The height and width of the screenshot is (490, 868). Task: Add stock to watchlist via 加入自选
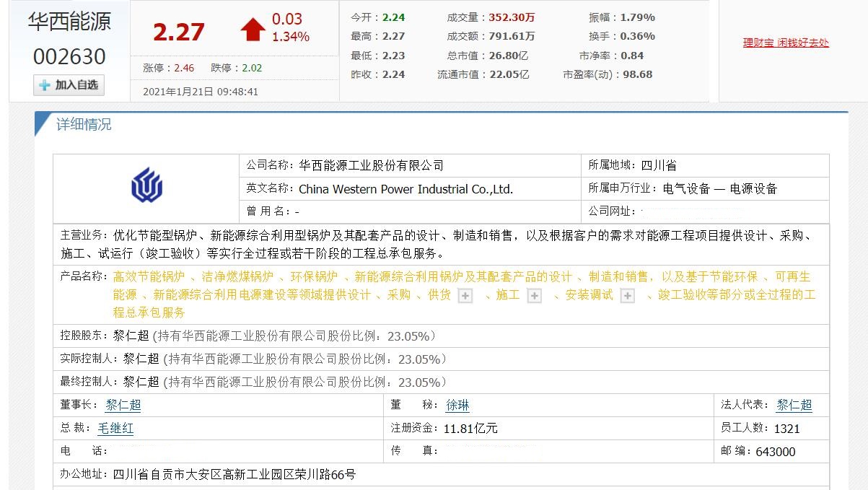tap(69, 85)
